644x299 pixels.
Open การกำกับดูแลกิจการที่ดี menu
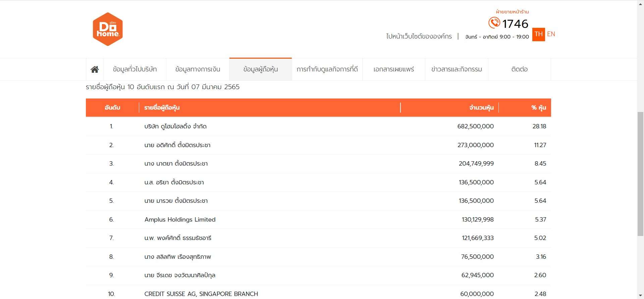click(x=327, y=69)
